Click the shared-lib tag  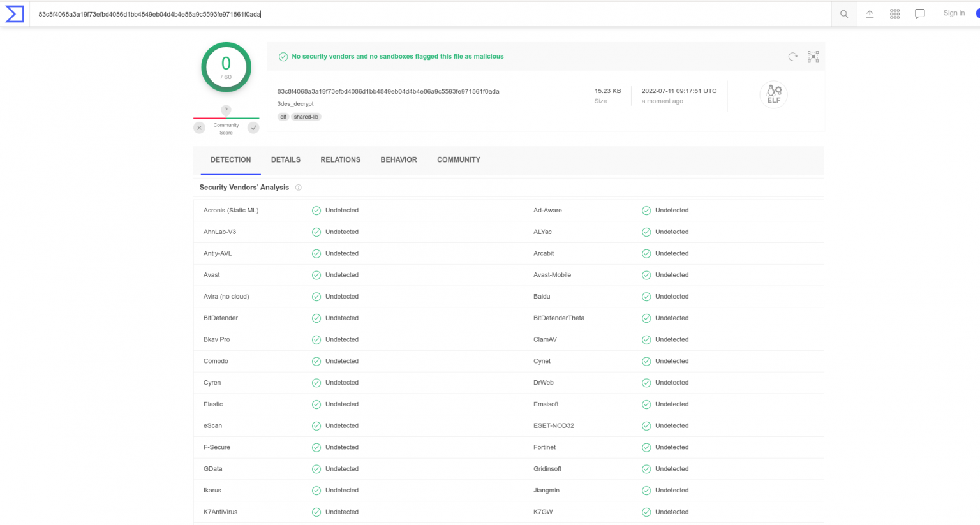(306, 117)
